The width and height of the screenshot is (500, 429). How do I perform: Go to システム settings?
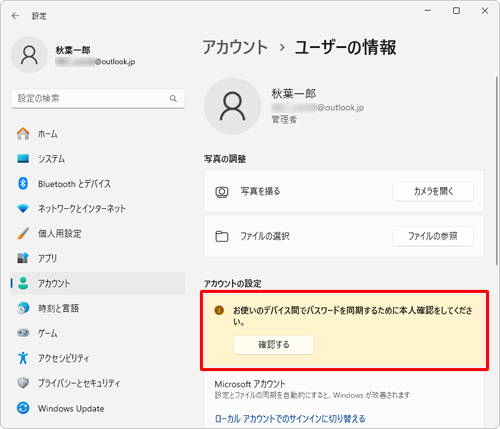pyautogui.click(x=97, y=159)
